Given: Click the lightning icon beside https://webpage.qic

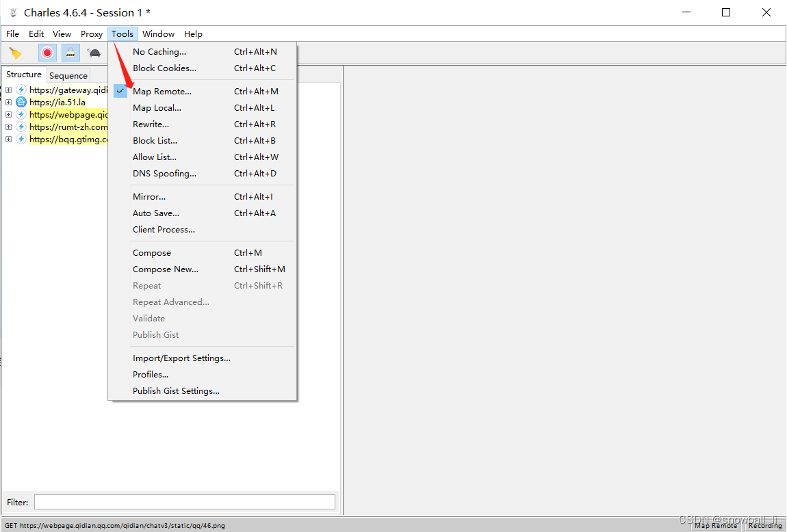Looking at the screenshot, I should (x=21, y=114).
